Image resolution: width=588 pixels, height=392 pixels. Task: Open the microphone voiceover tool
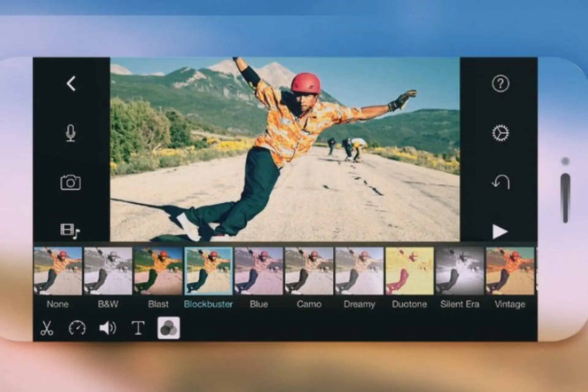point(71,133)
